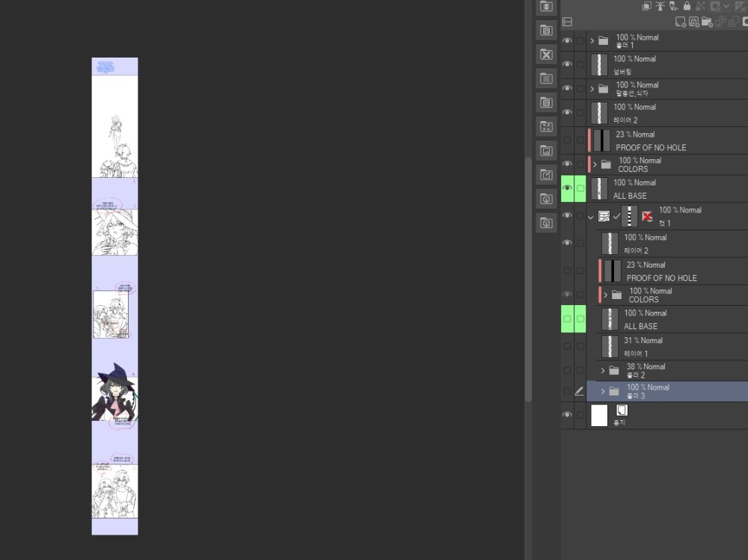
Task: Expand the 폴더 2 folder
Action: [x=603, y=370]
